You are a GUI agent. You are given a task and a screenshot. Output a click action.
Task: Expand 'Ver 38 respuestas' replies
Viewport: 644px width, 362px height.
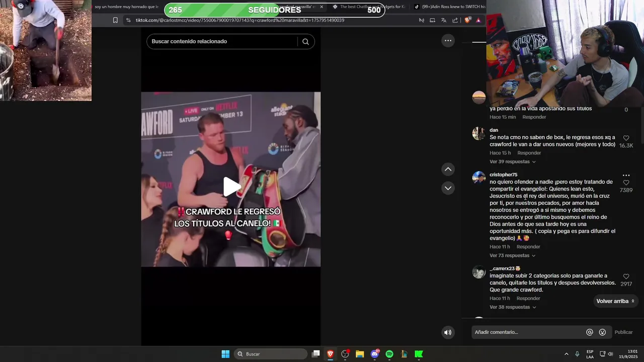click(513, 307)
